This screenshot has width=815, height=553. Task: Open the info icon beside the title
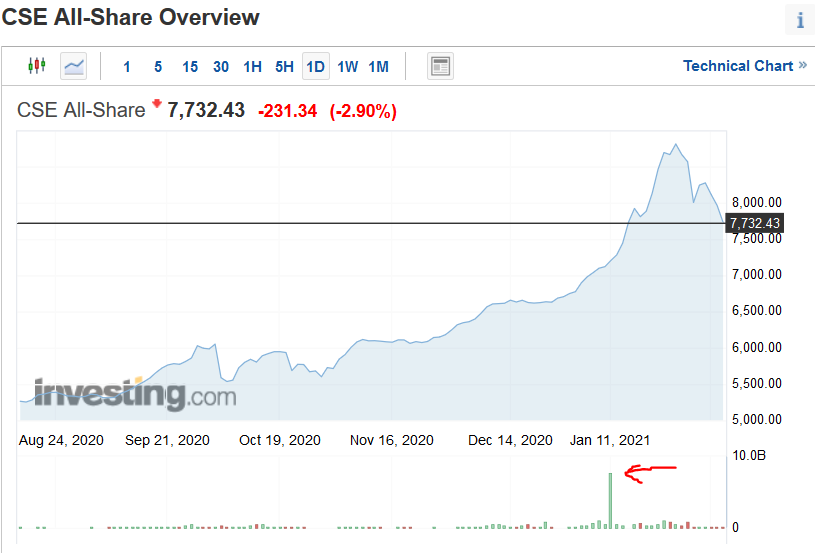(x=800, y=20)
